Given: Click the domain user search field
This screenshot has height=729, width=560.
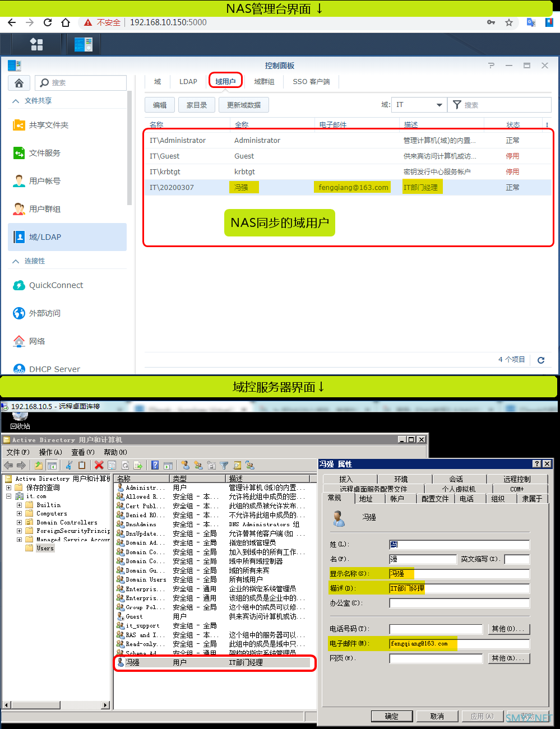Looking at the screenshot, I should (499, 105).
